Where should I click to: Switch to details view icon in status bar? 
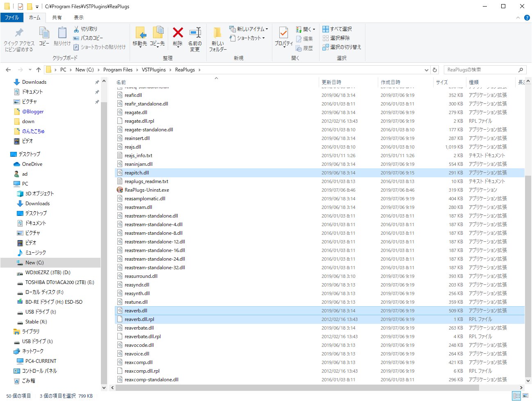point(517,396)
